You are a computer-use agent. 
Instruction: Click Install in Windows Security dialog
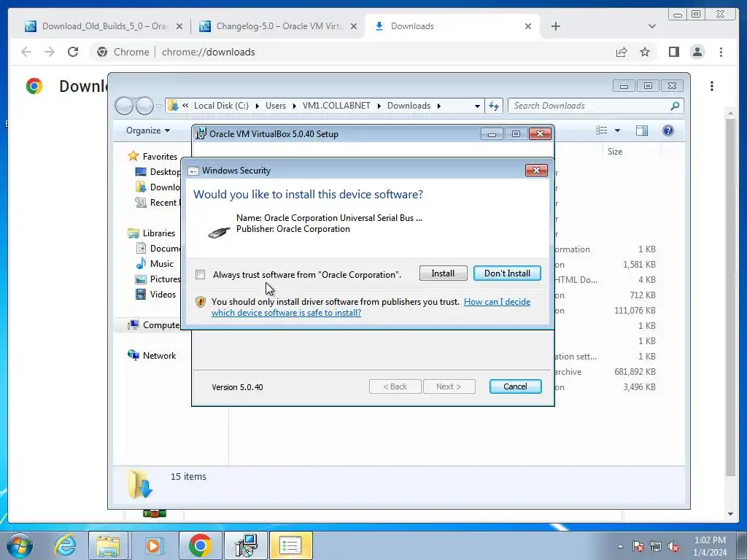click(443, 273)
